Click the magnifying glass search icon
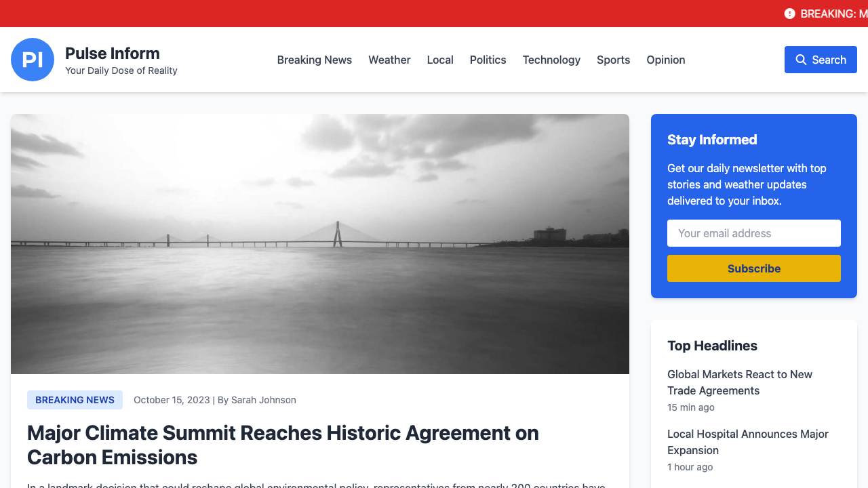 (800, 60)
